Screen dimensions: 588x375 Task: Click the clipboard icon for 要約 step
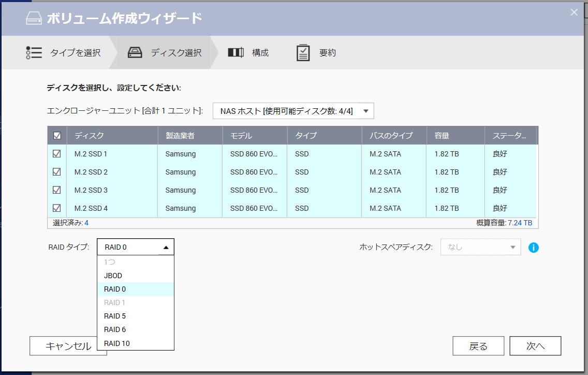click(303, 53)
